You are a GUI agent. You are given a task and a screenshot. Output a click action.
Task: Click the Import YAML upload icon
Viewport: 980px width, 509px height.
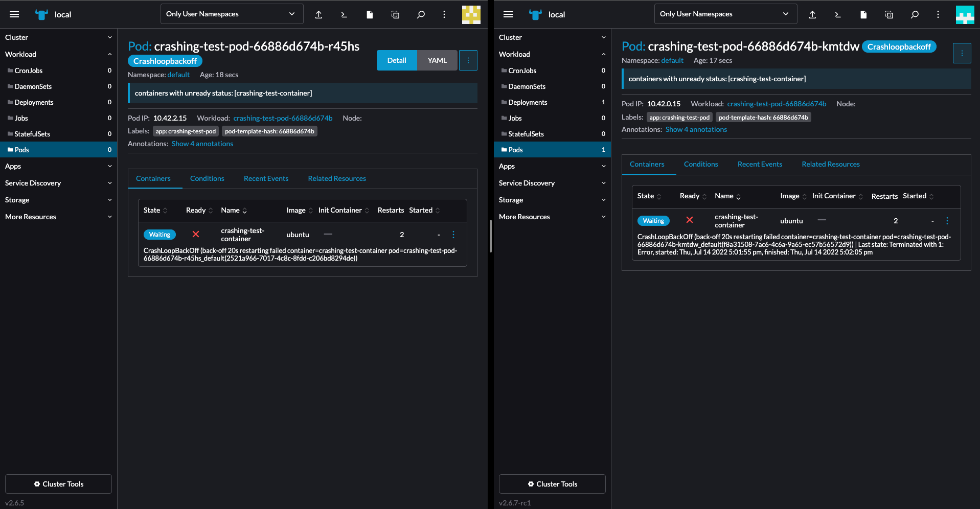tap(318, 14)
